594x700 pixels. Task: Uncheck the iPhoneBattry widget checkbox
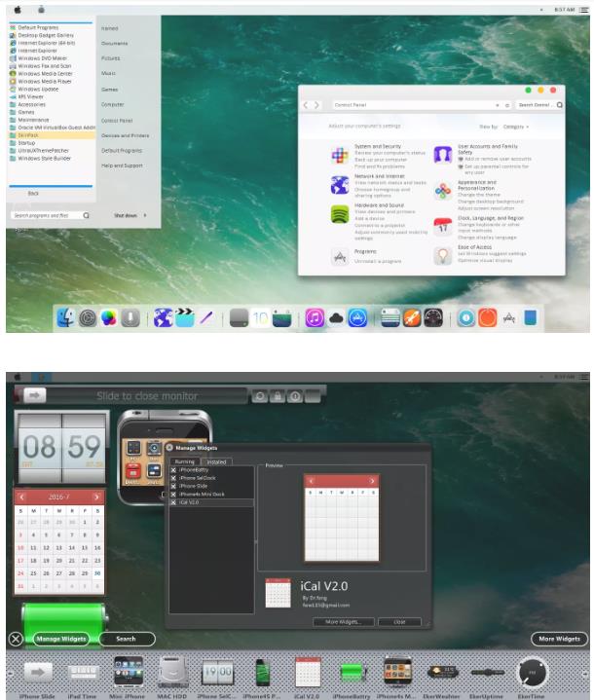(x=173, y=470)
